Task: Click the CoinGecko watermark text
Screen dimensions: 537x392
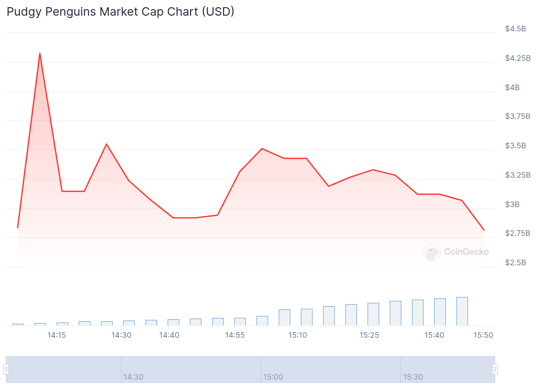Action: tap(466, 252)
